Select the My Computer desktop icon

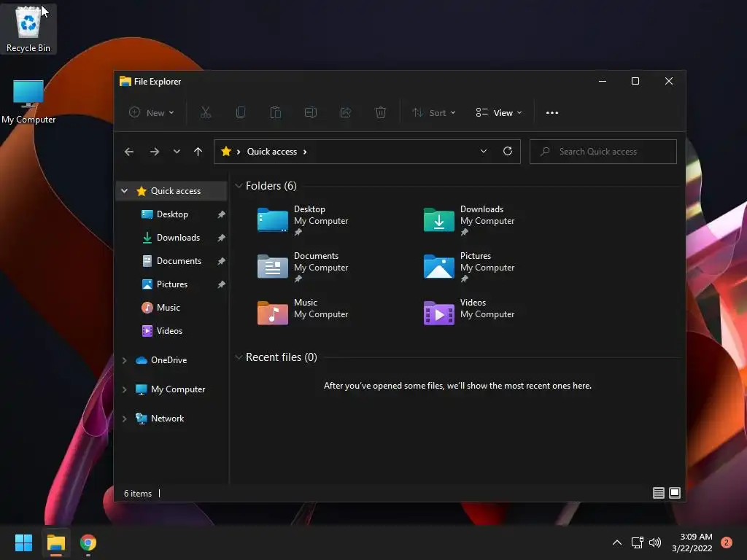(x=28, y=101)
